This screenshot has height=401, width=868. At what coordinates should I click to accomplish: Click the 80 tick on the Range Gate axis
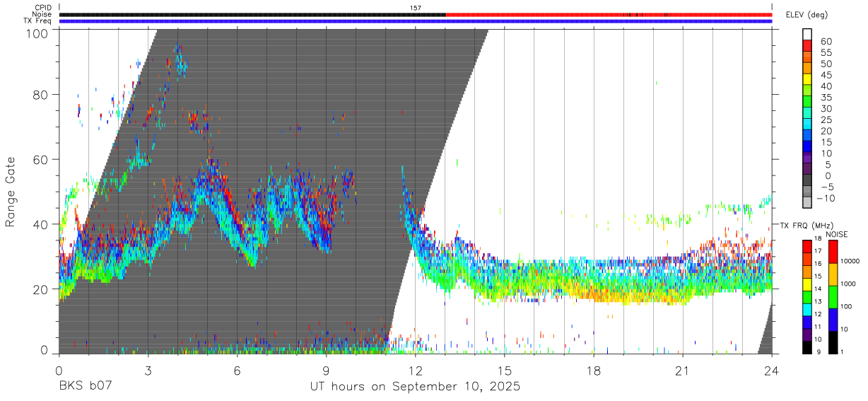click(40, 94)
